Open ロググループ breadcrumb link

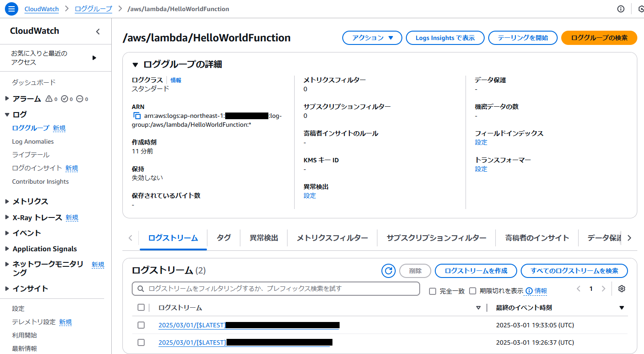(x=93, y=9)
